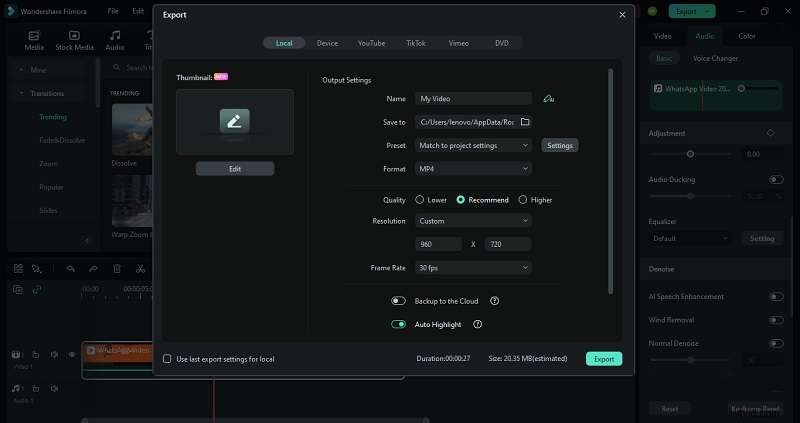Click the scissors split icon in timeline toolbar
800x423 pixels.
141,268
